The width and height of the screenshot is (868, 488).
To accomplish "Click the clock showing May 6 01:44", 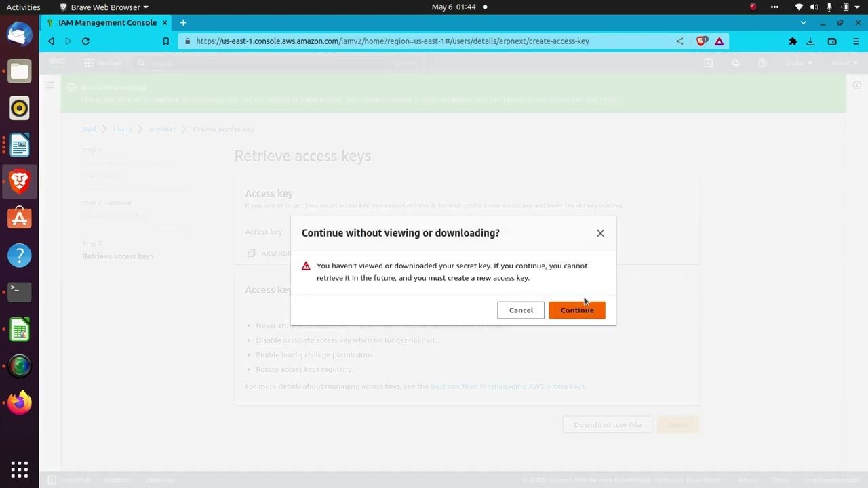I will coord(454,7).
